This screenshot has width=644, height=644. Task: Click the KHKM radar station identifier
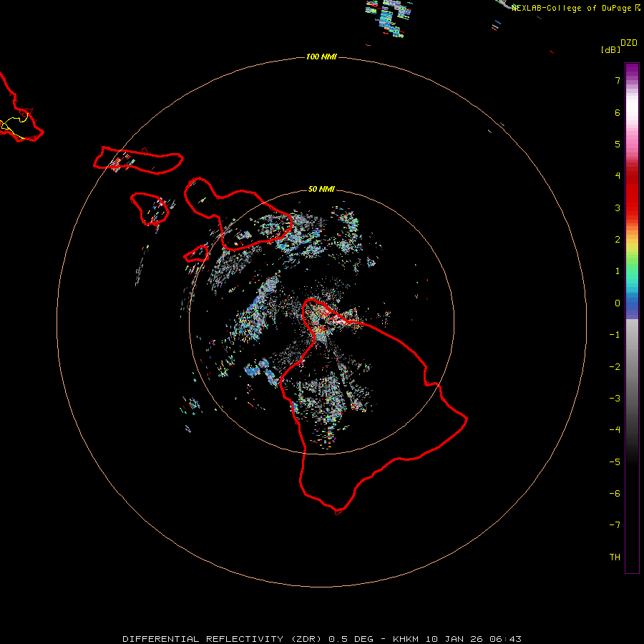click(406, 639)
